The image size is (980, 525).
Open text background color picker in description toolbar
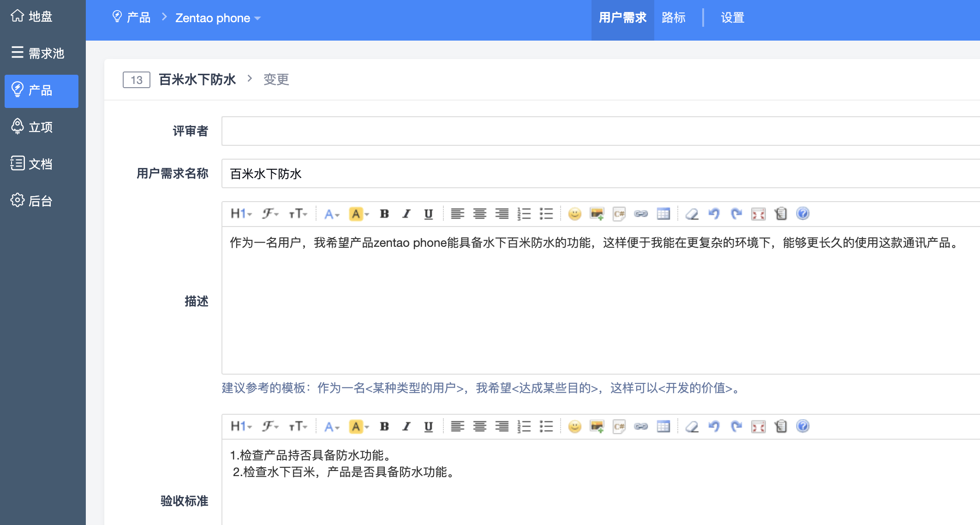coord(359,214)
